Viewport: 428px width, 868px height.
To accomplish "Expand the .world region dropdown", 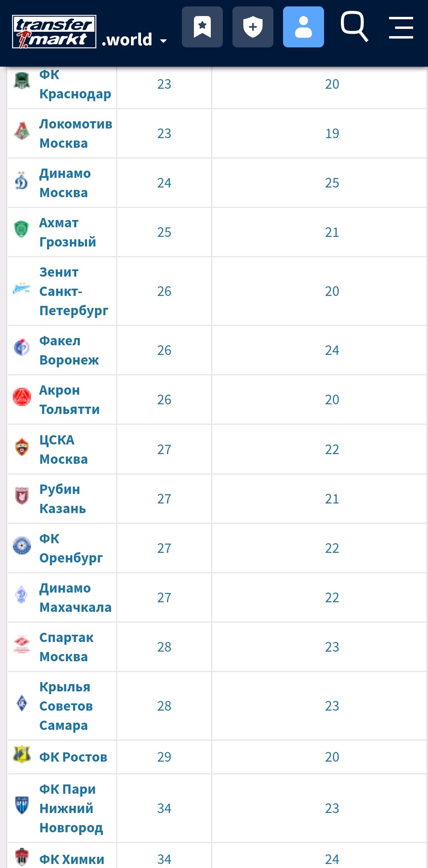I will click(135, 40).
